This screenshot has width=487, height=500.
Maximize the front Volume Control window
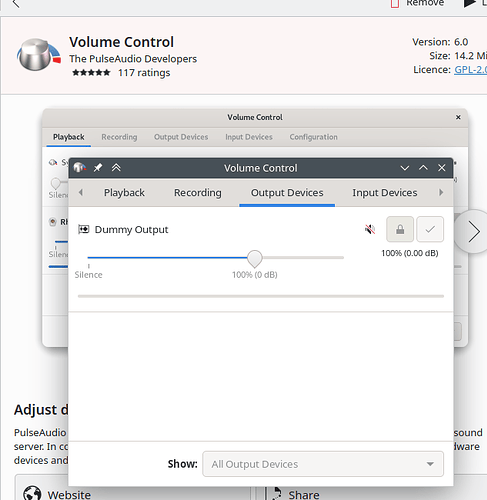pyautogui.click(x=423, y=168)
